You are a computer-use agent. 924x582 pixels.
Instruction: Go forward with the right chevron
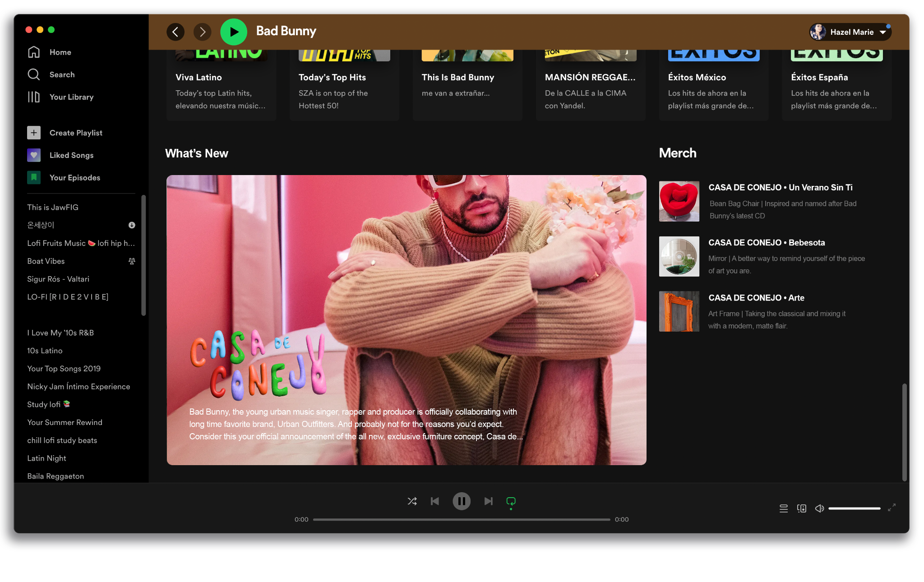pos(202,32)
